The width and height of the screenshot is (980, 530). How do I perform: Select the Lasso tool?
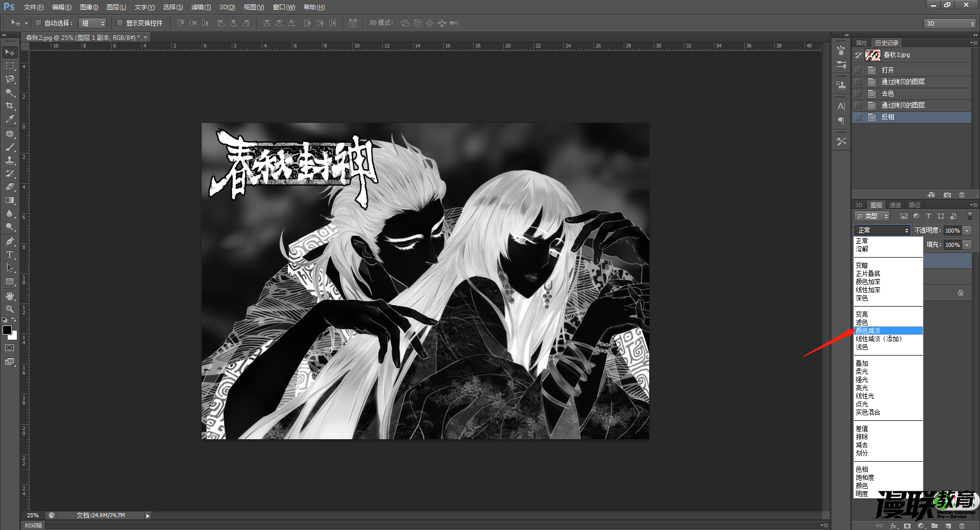(10, 79)
